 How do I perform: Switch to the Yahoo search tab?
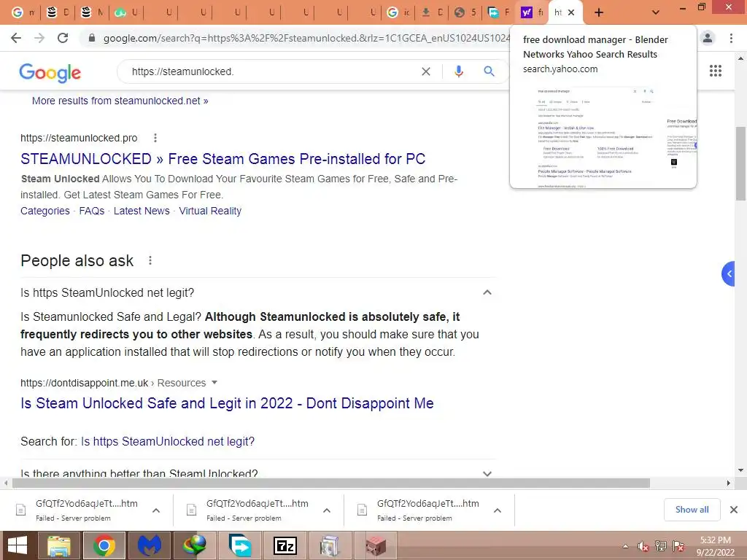532,12
